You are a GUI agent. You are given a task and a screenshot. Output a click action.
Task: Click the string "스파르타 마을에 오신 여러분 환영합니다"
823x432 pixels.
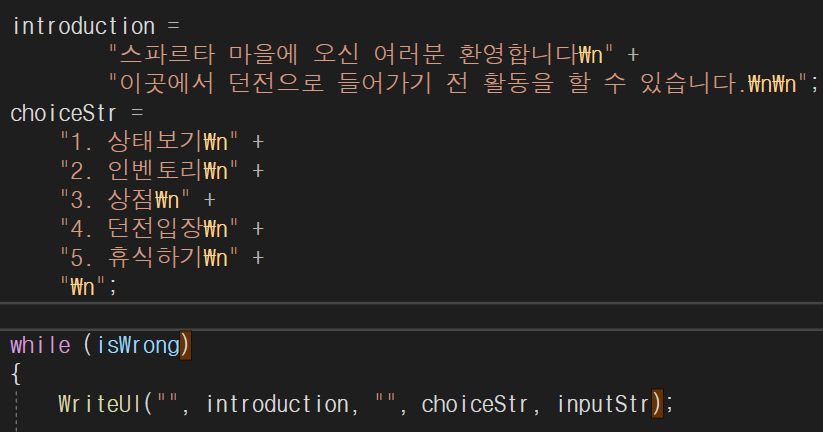[361, 55]
